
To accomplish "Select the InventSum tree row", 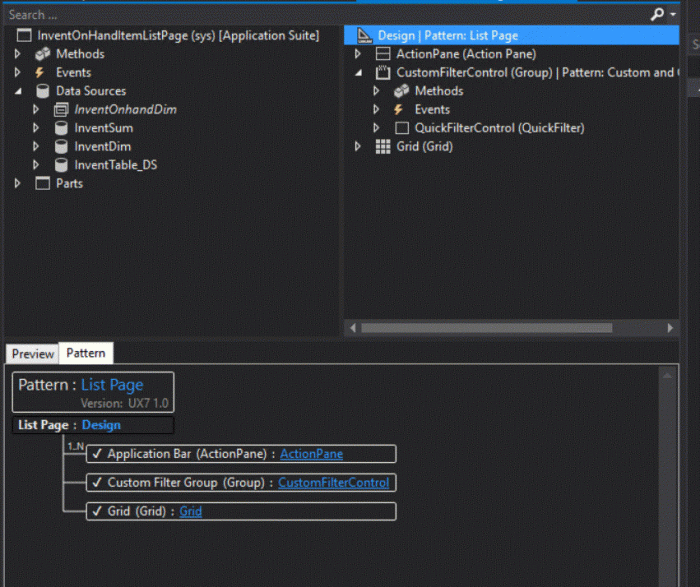I will pos(104,128).
